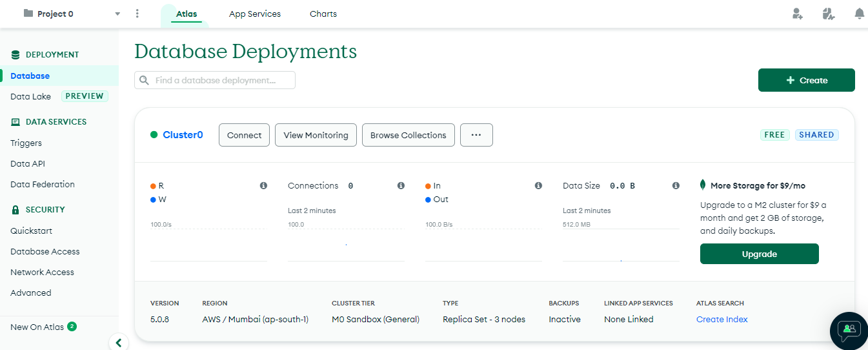Click the orange In legend dot
This screenshot has width=868, height=350.
click(429, 186)
